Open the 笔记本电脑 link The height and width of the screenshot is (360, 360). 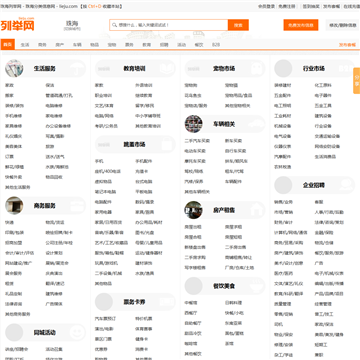(x=105, y=192)
